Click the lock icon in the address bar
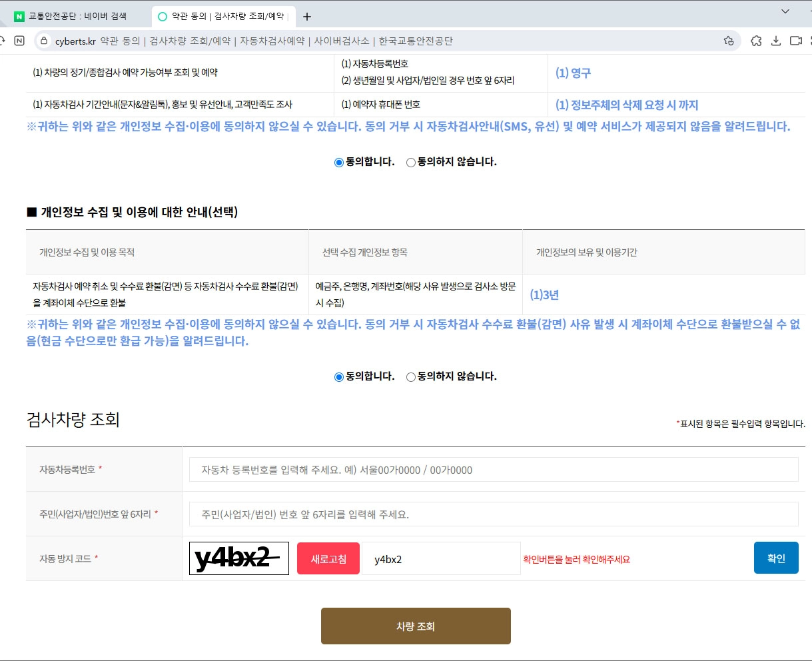The width and height of the screenshot is (812, 661). pyautogui.click(x=43, y=40)
